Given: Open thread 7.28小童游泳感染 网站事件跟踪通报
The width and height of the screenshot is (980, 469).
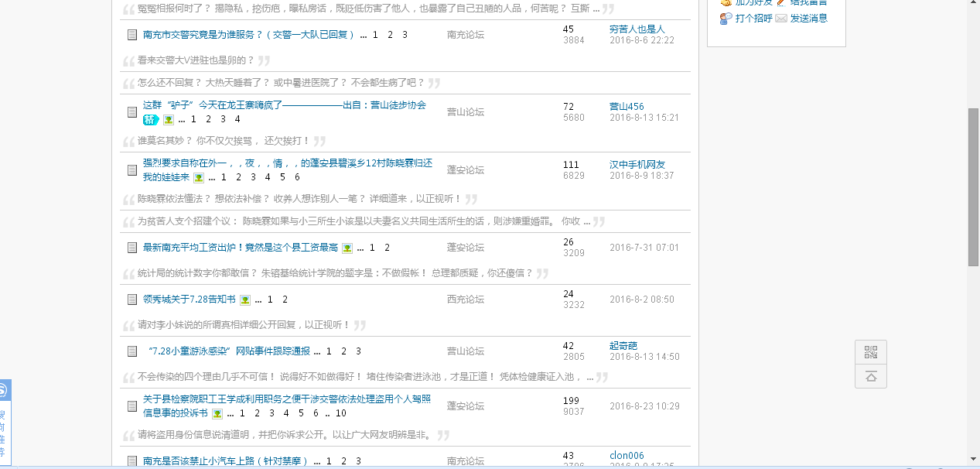Looking at the screenshot, I should (228, 351).
